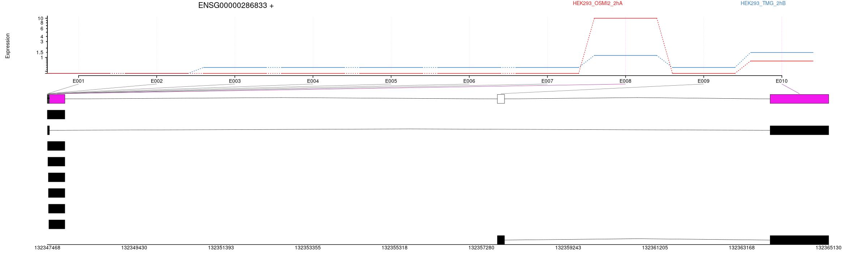Click the Expression y-axis label
The height and width of the screenshot is (253, 868).
[8, 46]
